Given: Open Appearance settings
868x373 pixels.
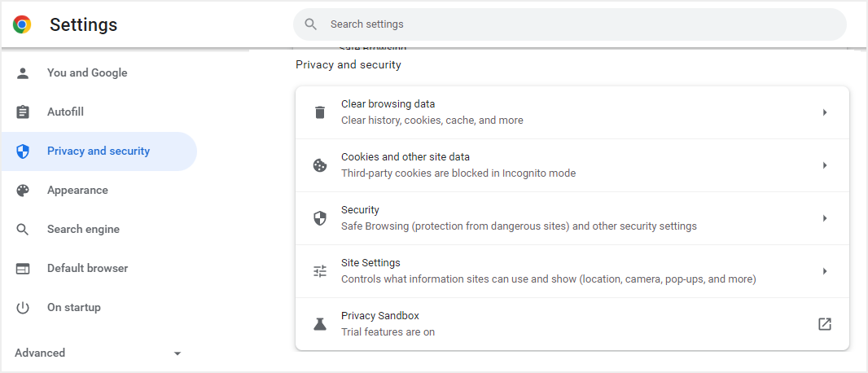Looking at the screenshot, I should pos(99,191).
